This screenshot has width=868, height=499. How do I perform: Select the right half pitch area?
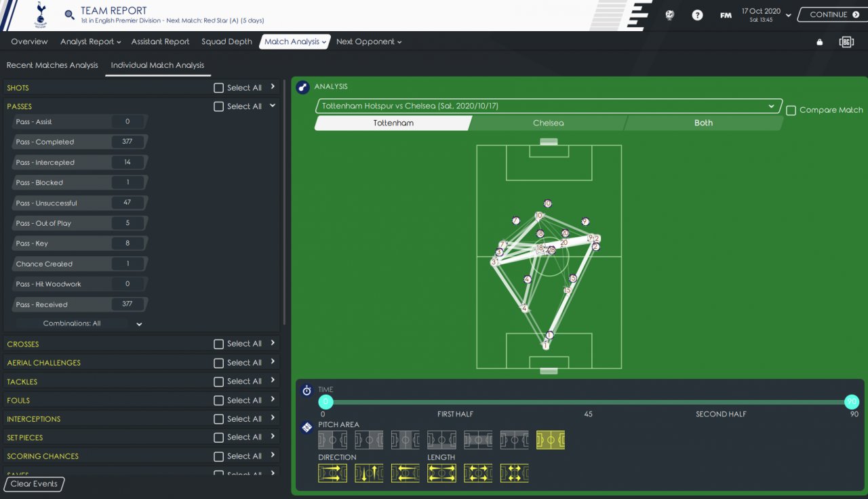(x=369, y=440)
